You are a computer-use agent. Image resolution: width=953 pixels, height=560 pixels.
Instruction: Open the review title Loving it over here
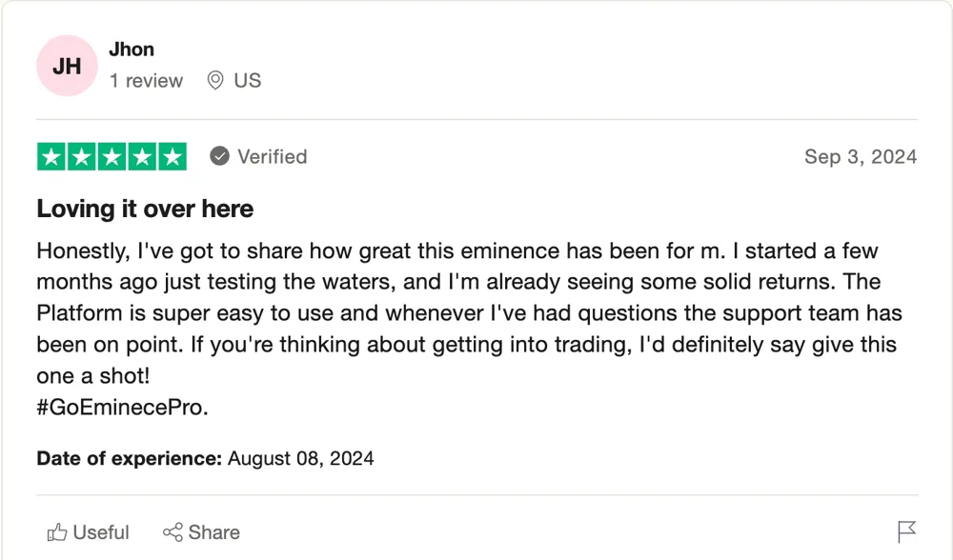pyautogui.click(x=145, y=209)
